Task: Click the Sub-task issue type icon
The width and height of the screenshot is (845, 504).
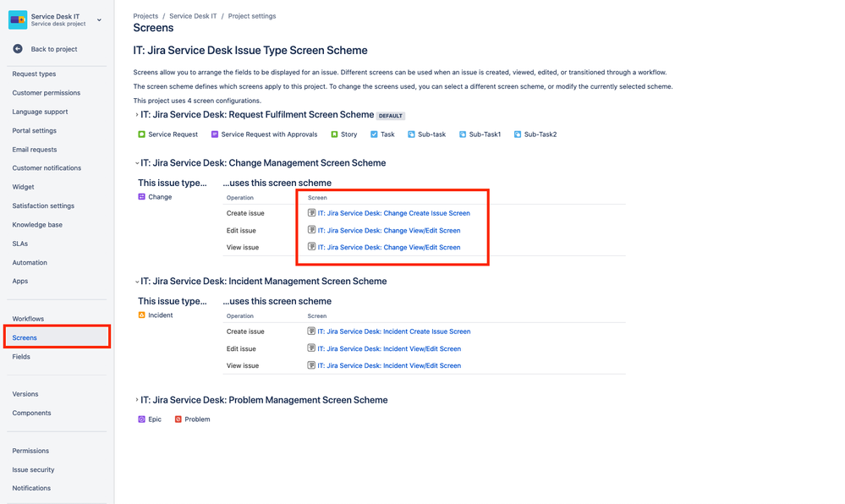Action: point(411,134)
